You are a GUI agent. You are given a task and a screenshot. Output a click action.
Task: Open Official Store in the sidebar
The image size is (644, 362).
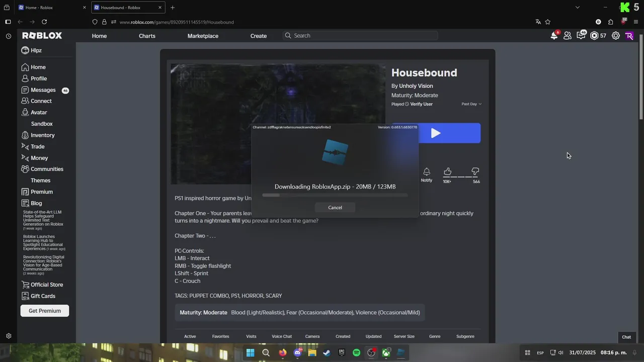(47, 285)
